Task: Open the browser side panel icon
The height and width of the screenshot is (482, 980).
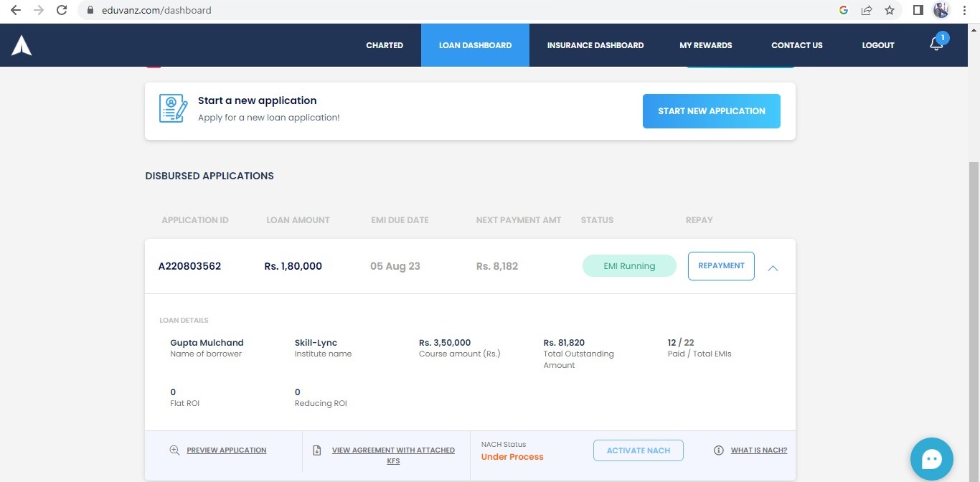Action: (918, 10)
